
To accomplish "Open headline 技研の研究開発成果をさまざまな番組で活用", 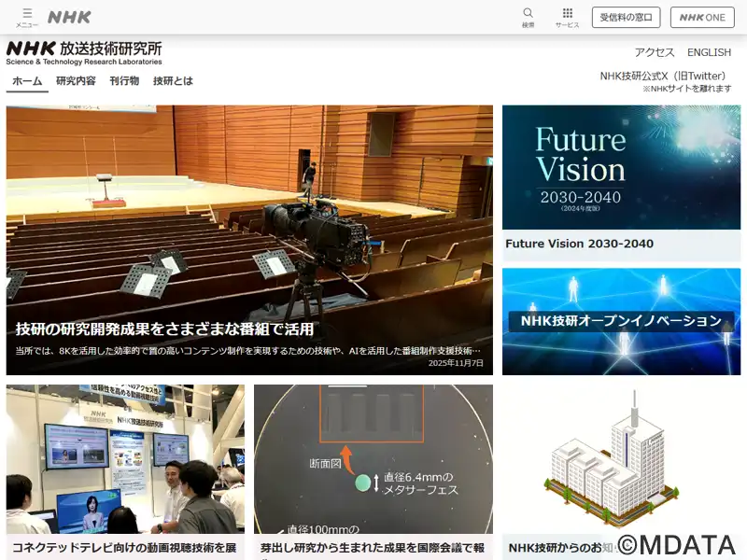I will 165,329.
